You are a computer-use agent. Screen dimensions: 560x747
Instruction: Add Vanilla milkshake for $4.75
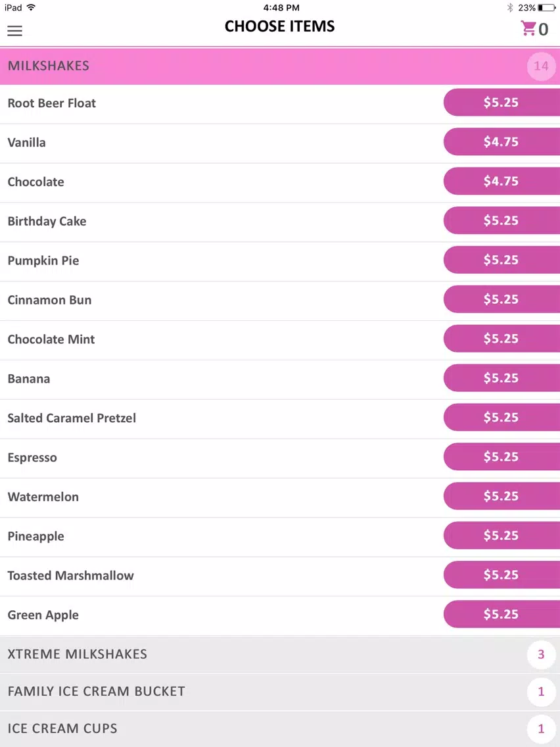tap(502, 142)
